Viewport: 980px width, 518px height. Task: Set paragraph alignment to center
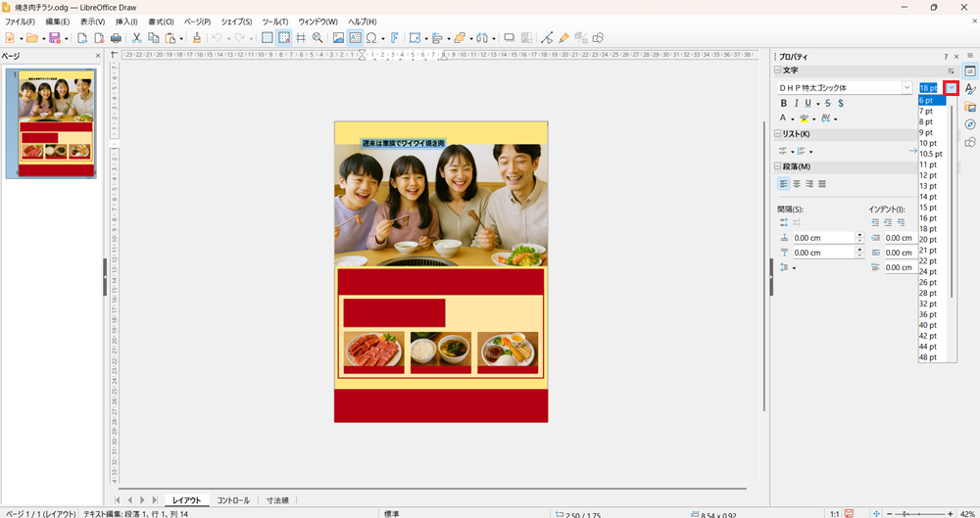tap(797, 184)
